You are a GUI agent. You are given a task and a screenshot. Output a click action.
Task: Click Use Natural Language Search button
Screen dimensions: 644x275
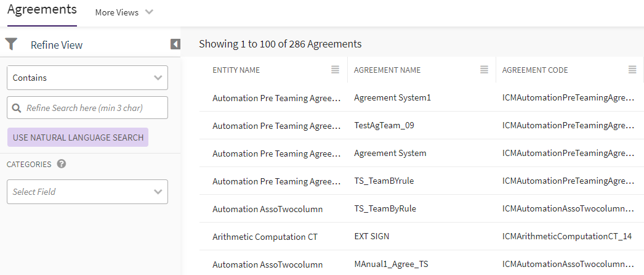coord(78,137)
